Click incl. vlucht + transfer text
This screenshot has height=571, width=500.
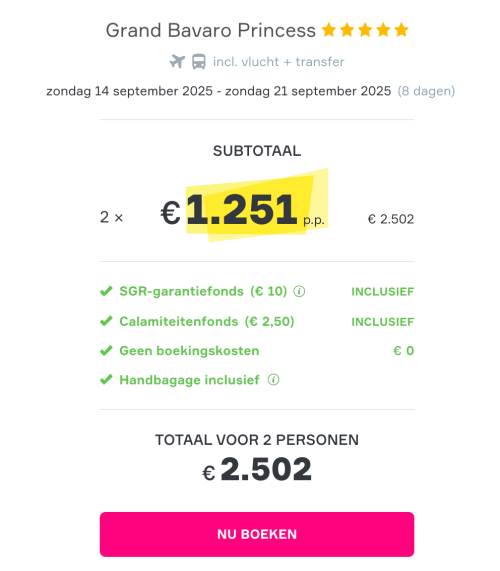(279, 62)
